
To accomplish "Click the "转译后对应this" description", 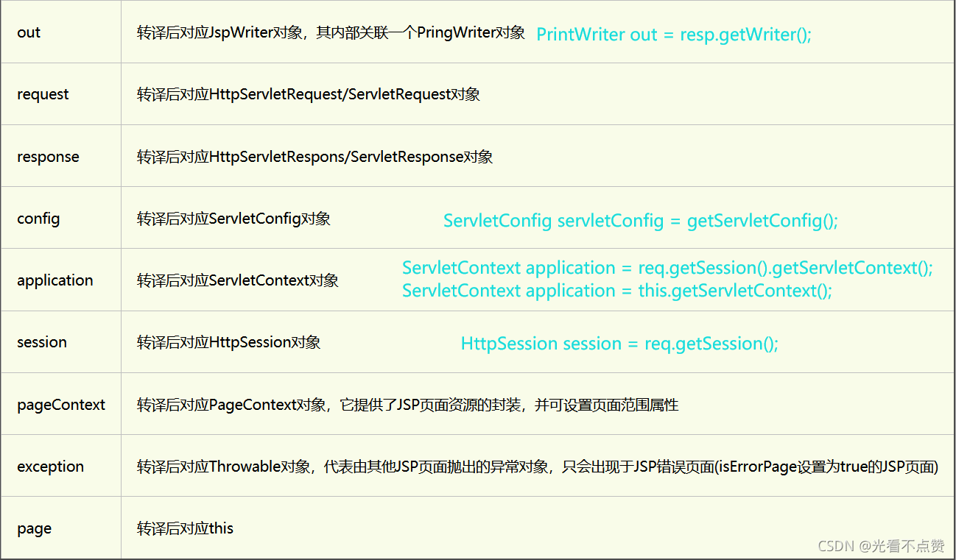I will pos(185,528).
